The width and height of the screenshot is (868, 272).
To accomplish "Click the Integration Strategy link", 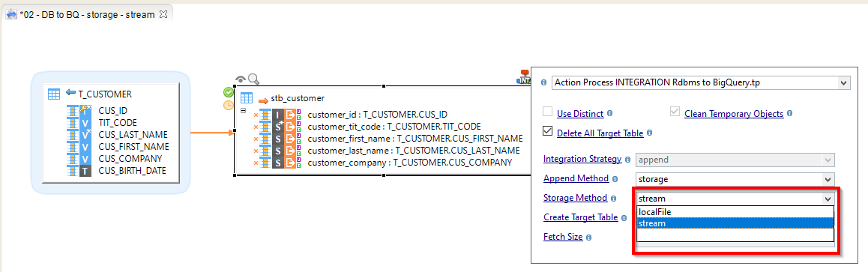I will click(582, 159).
